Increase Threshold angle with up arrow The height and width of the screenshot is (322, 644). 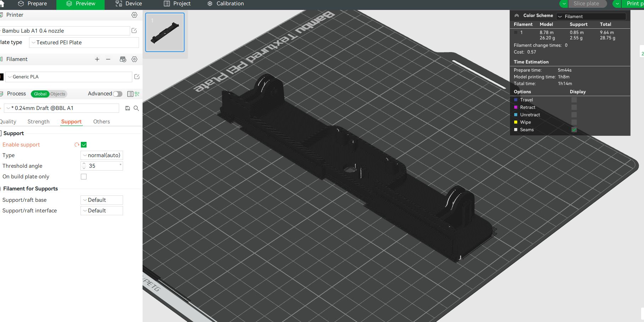84,164
